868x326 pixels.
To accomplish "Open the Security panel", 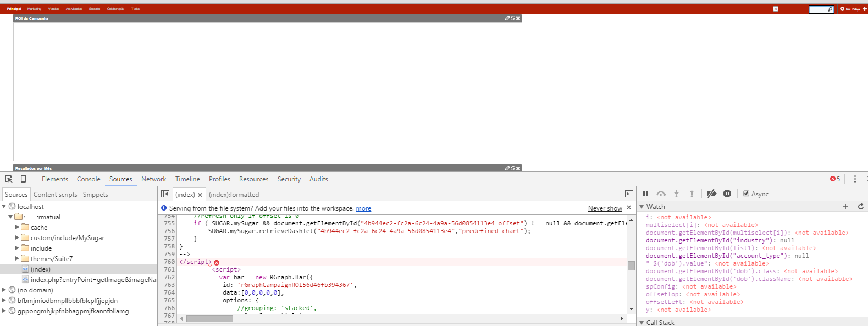I will (x=289, y=179).
